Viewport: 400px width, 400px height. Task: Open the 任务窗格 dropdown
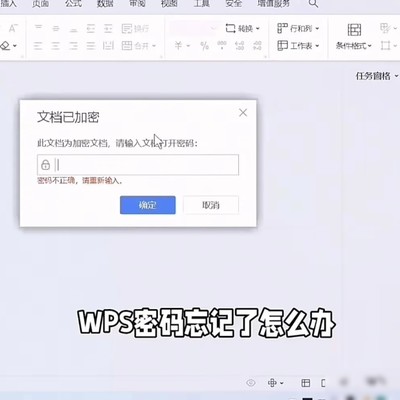coord(377,76)
